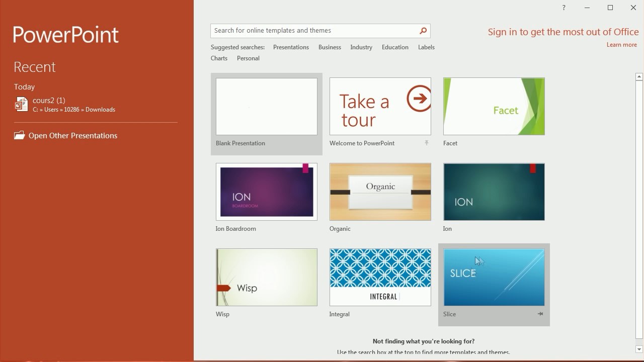Pick the Wisp theme thumbnail
Image resolution: width=644 pixels, height=362 pixels.
(267, 278)
